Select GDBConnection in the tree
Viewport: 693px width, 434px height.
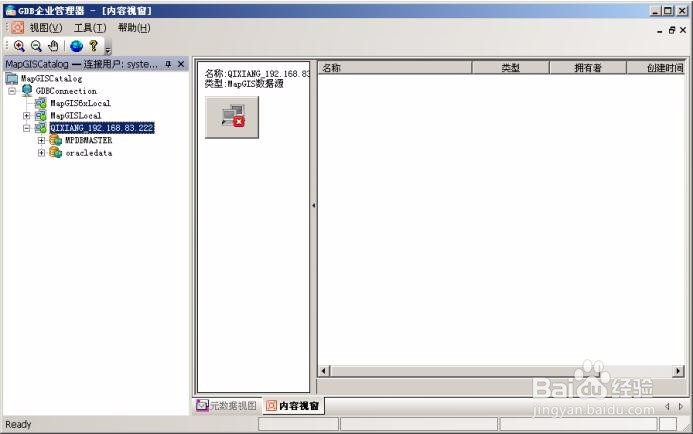tap(66, 91)
